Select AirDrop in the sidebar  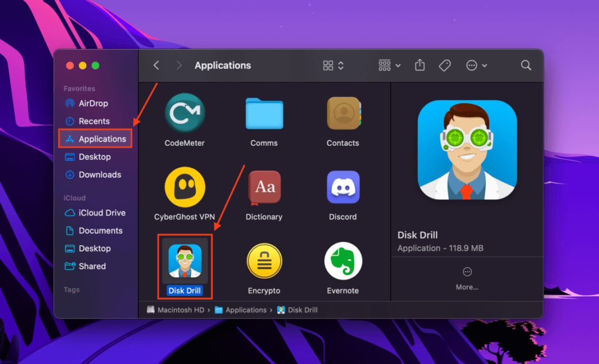point(93,103)
